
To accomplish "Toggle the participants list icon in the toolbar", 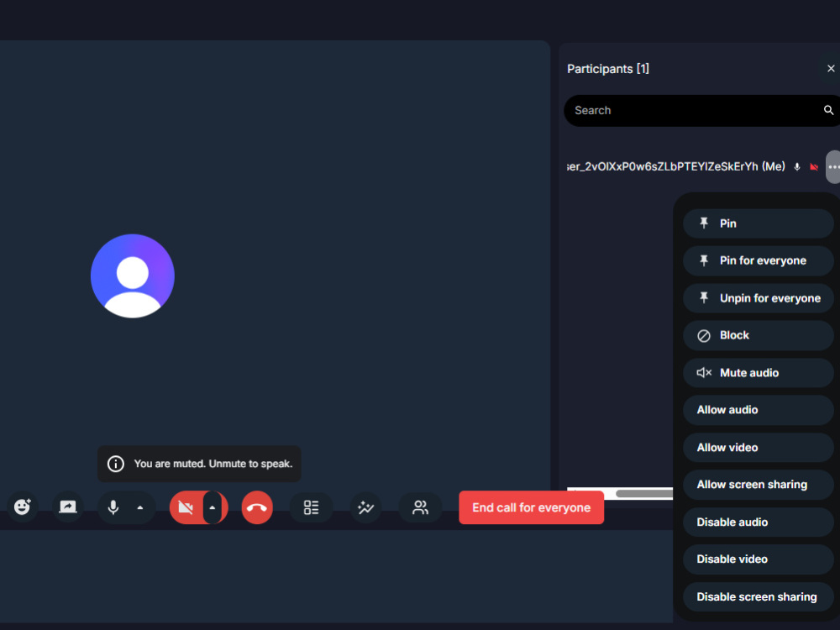I will [x=421, y=507].
